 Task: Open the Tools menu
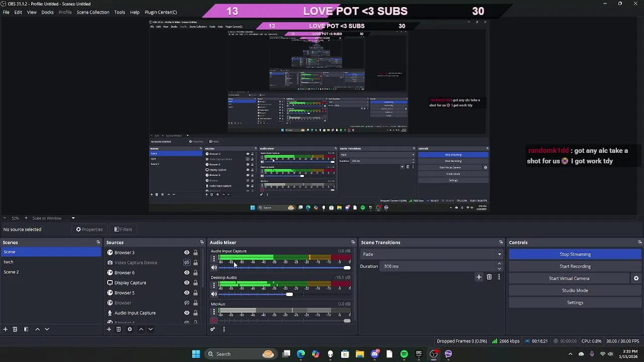click(119, 12)
